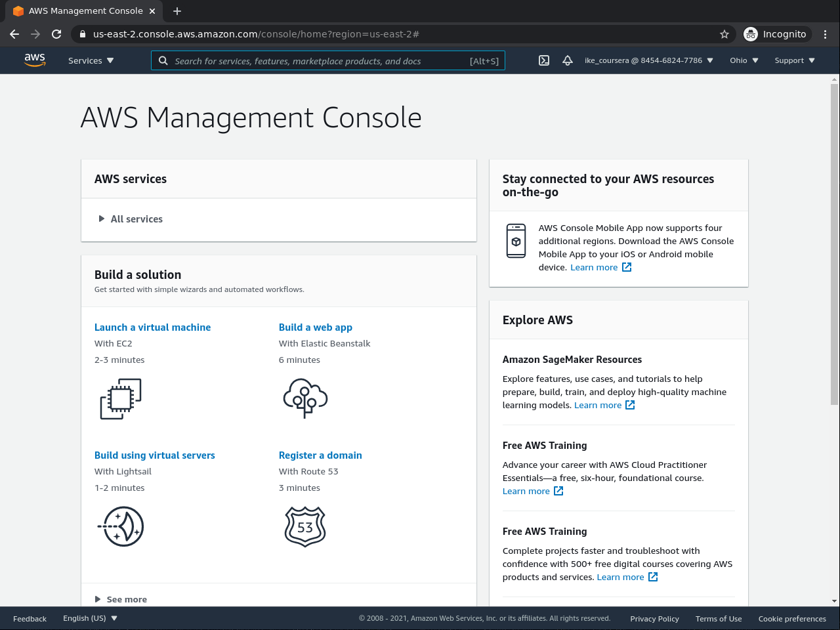Open the Ohio region selector

tap(744, 60)
